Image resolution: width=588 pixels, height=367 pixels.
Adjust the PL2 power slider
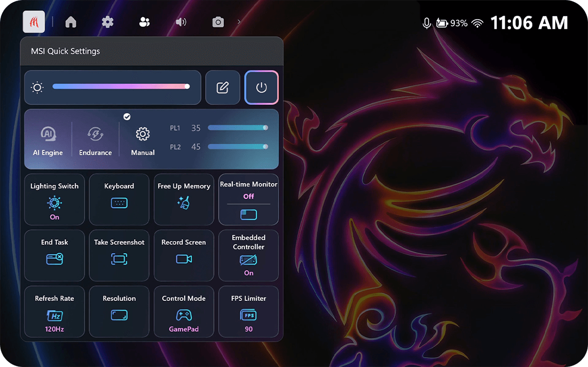click(238, 147)
